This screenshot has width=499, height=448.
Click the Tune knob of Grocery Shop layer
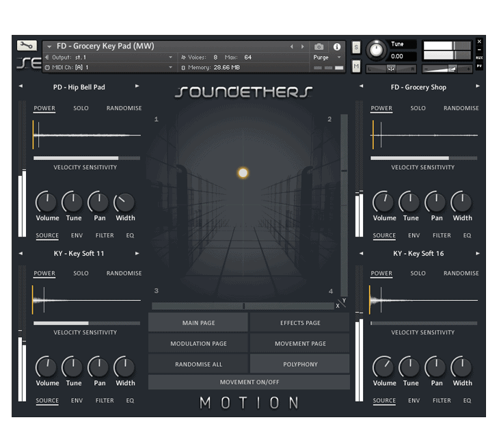point(410,202)
